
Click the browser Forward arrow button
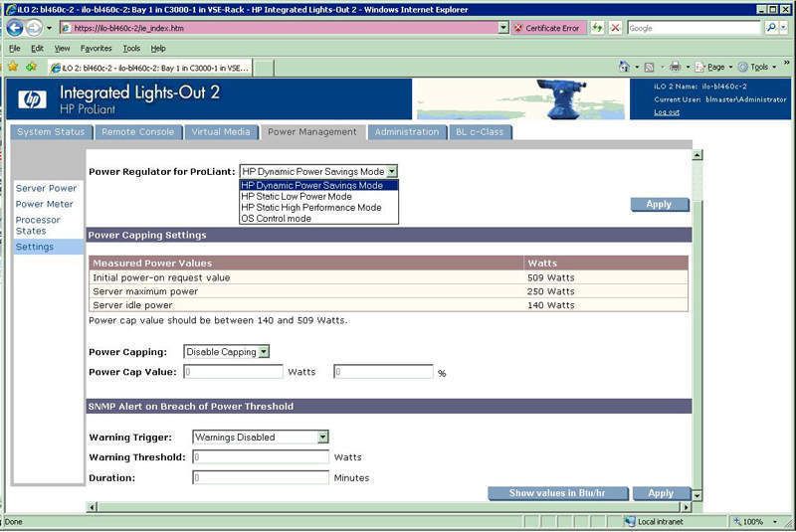[34, 28]
